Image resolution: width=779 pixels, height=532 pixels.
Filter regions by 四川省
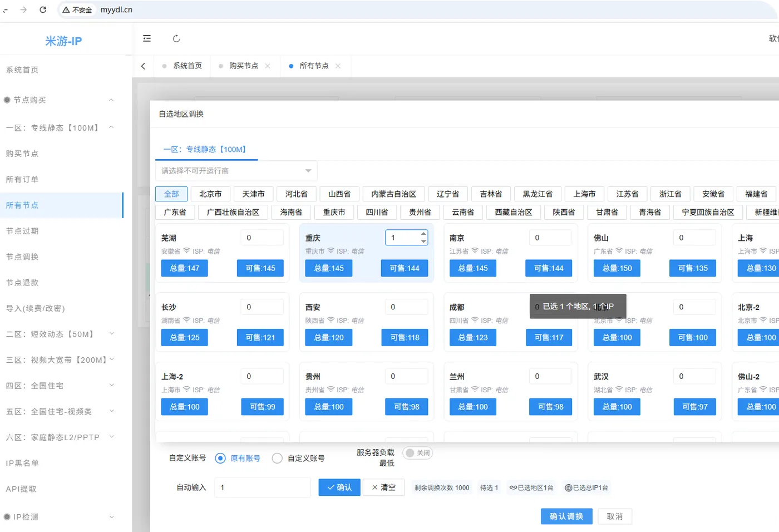[x=377, y=212]
